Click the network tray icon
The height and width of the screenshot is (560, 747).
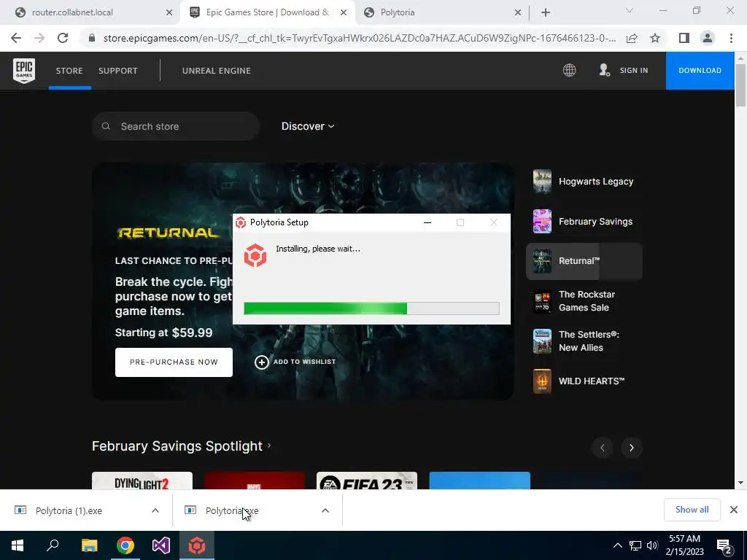[635, 545]
